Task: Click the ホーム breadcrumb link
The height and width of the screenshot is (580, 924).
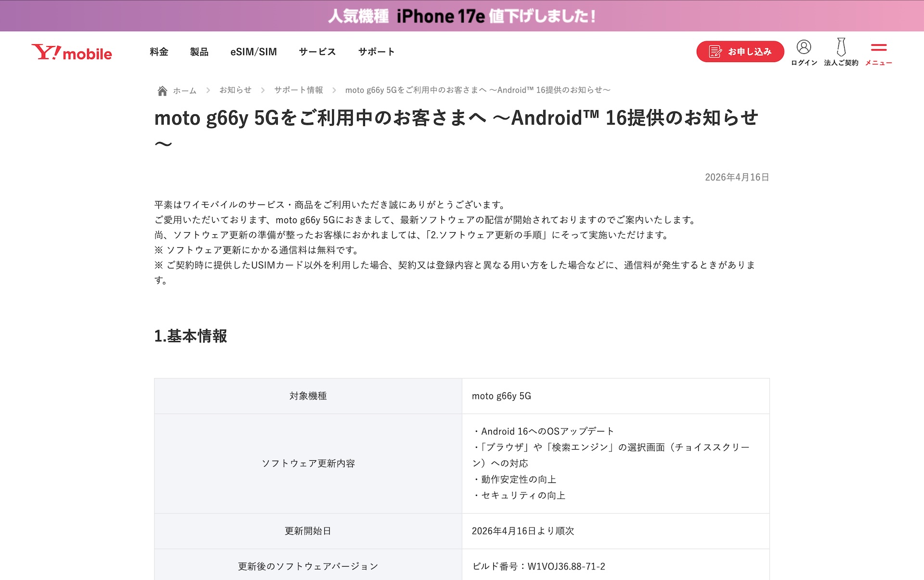Action: pos(185,90)
